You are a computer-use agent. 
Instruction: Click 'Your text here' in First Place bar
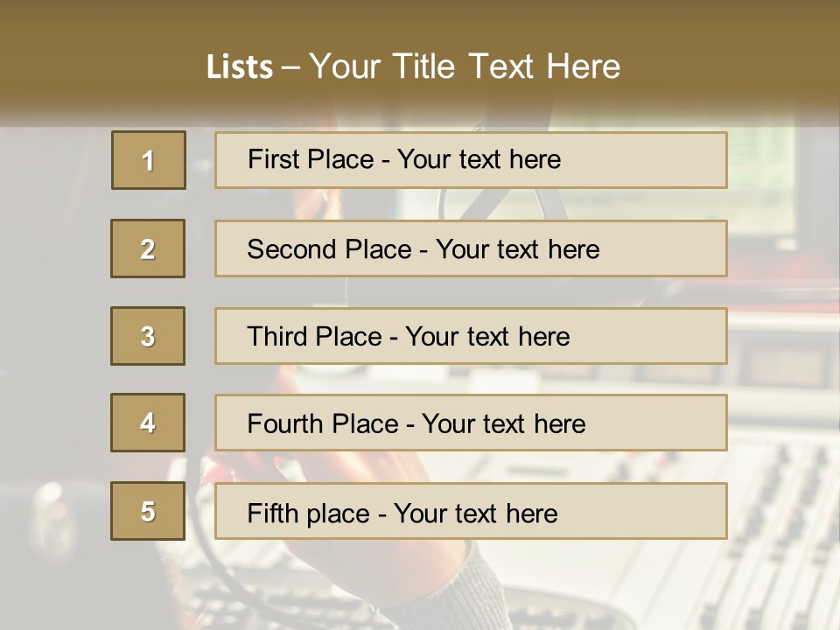pos(479,159)
